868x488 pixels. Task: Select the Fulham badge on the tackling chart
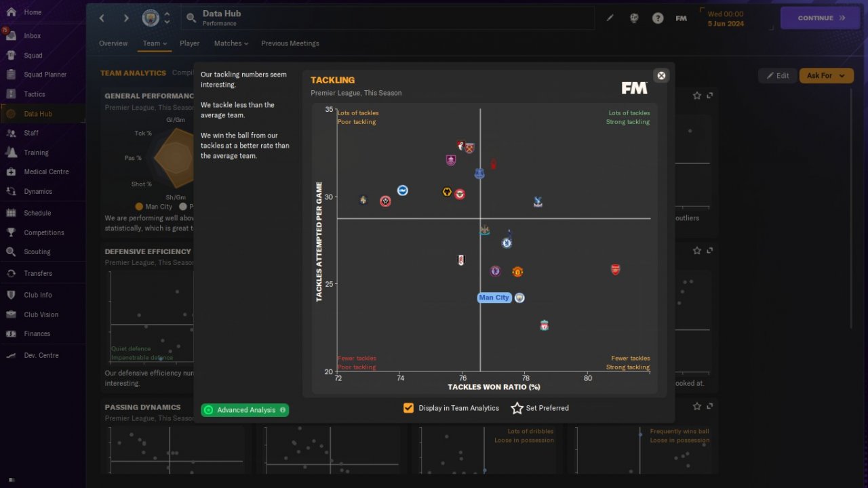pos(462,260)
